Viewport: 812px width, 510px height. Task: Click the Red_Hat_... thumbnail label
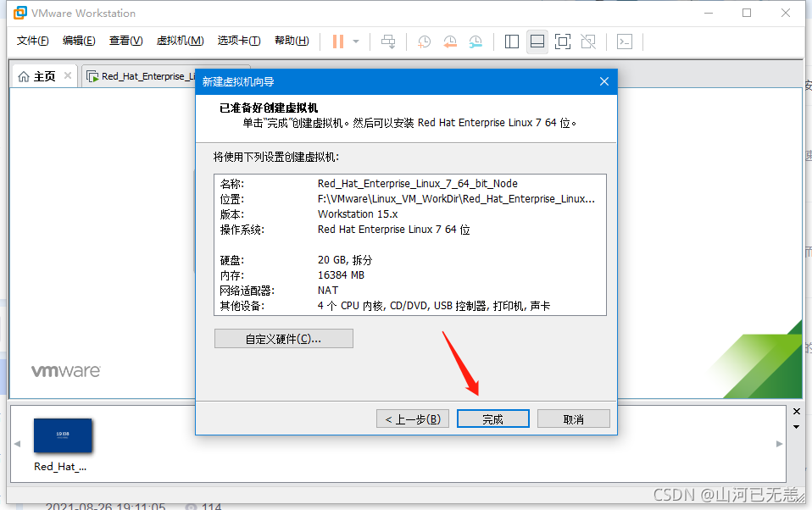(60, 467)
